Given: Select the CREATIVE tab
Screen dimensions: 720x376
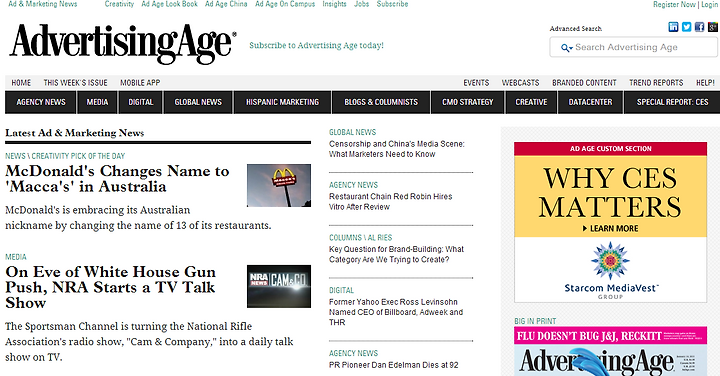Looking at the screenshot, I should (x=531, y=102).
